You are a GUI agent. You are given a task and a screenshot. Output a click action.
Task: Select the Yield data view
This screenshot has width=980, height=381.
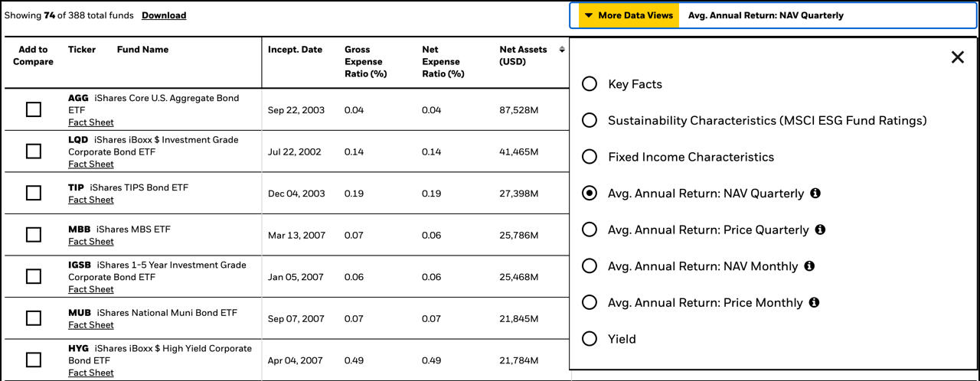[x=590, y=339]
